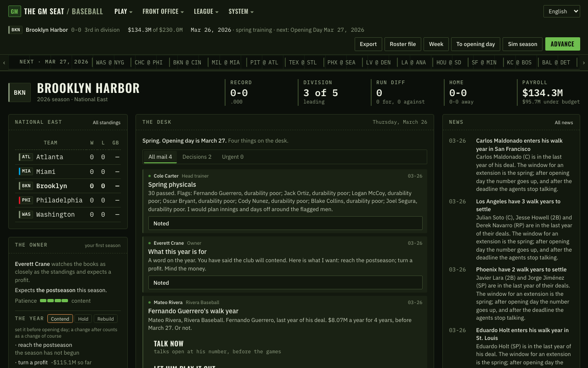The height and width of the screenshot is (368, 588).
Task: Open the Phoenix walk years headline
Action: click(x=521, y=270)
